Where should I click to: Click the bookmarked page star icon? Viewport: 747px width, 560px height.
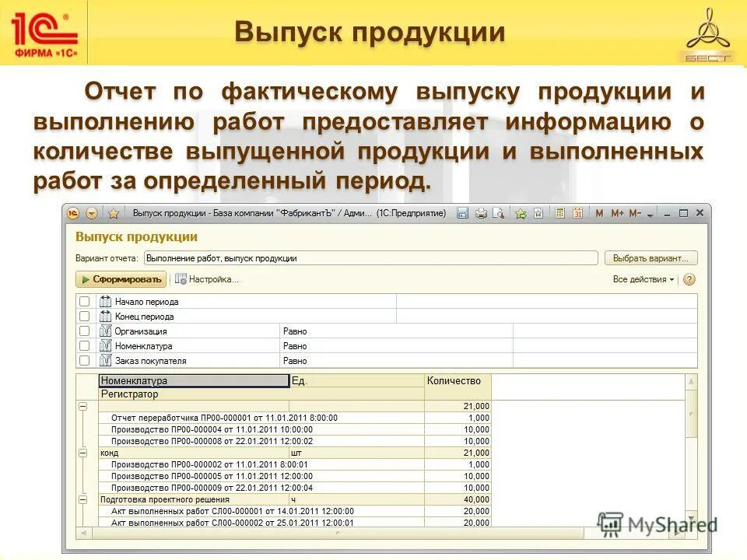pyautogui.click(x=538, y=213)
